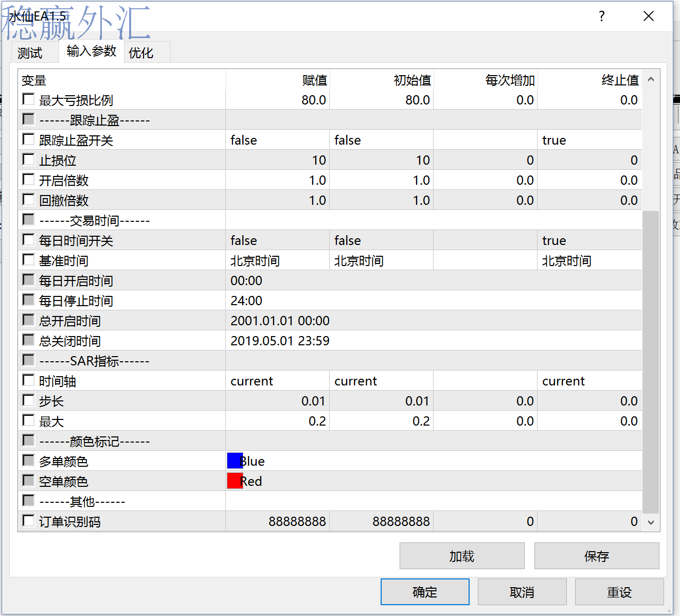Open the 跟踪止盈开关 value dropdown showing false

pos(277,140)
